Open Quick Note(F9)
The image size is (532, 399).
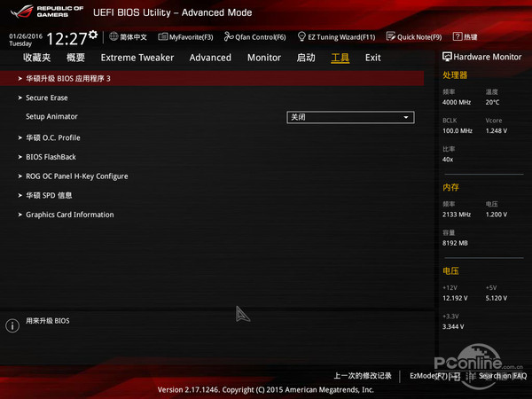tap(414, 37)
